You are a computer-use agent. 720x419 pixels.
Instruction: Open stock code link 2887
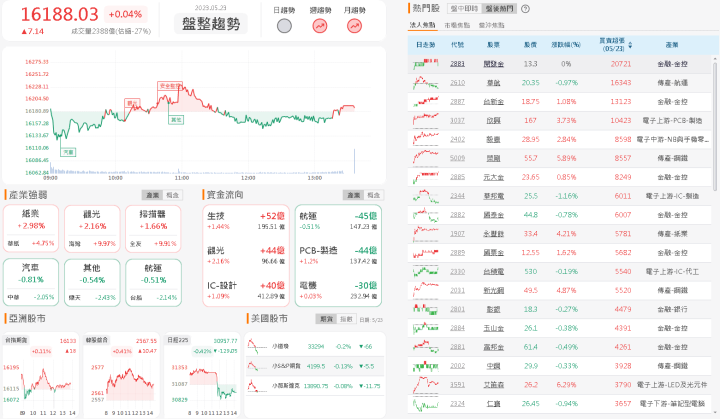tap(457, 102)
